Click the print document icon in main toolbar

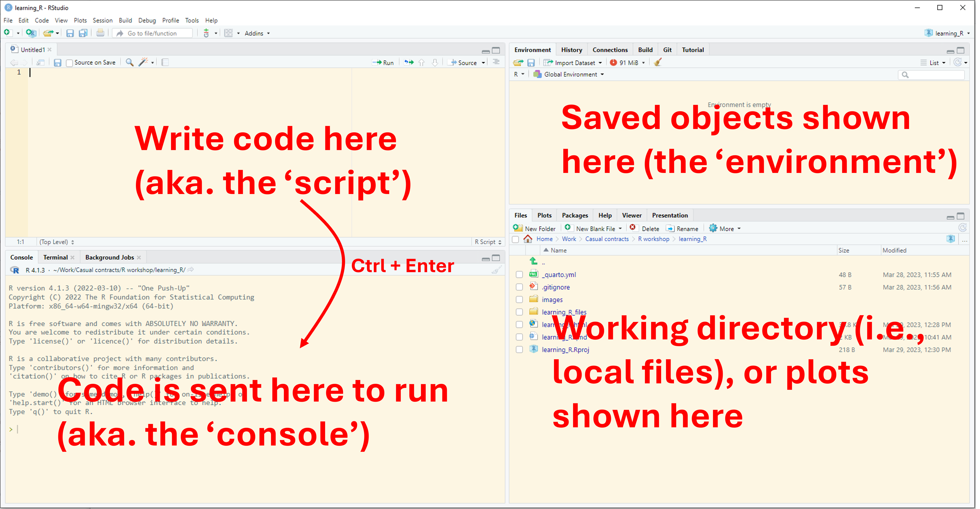pos(100,33)
